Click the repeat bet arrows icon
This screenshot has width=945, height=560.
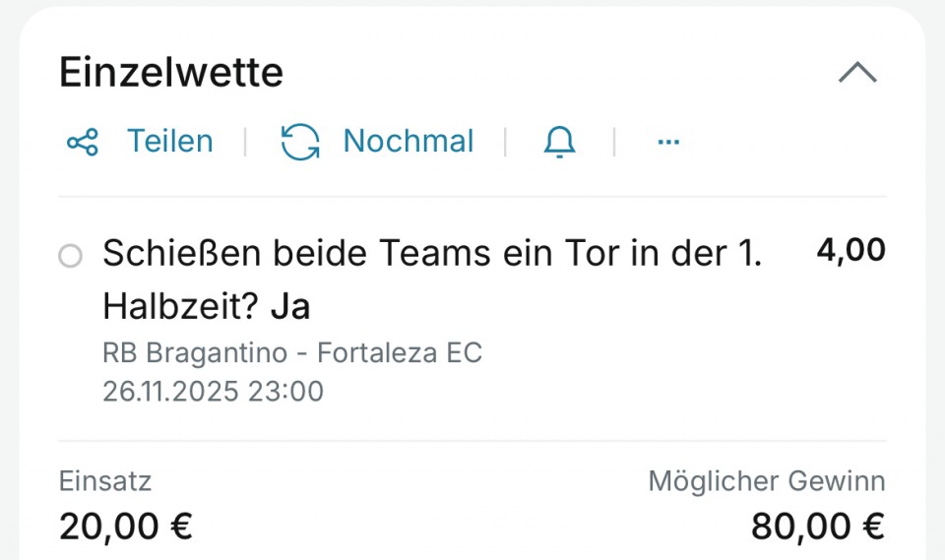pos(299,142)
